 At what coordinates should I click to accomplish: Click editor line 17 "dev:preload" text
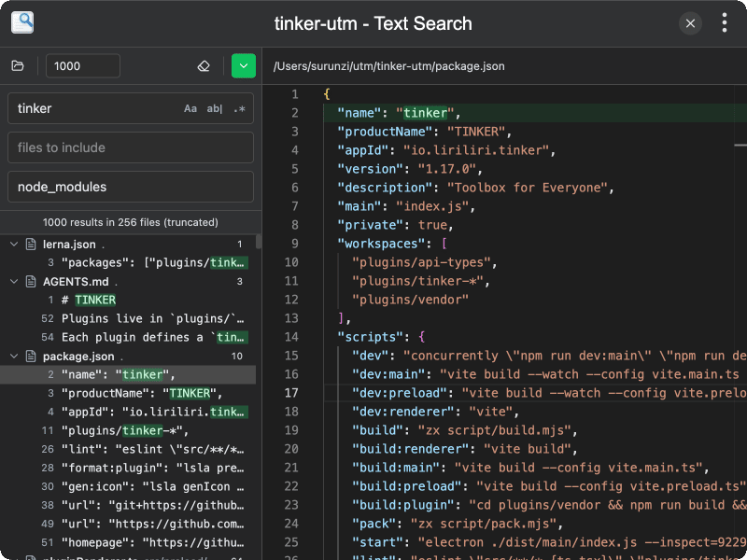point(549,393)
